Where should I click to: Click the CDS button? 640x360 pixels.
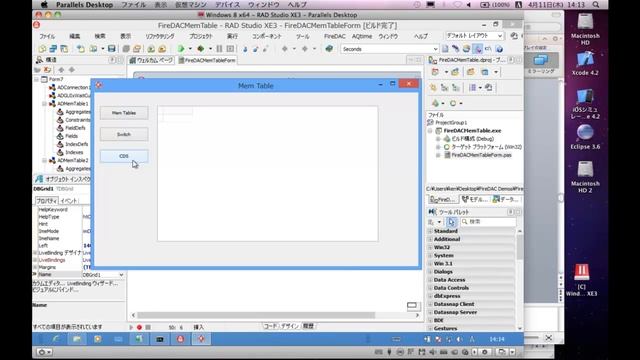124,156
